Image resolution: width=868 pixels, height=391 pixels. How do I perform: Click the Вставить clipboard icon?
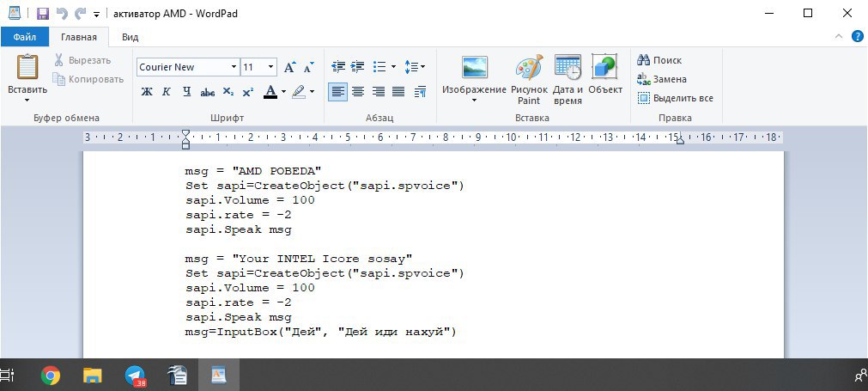(27, 68)
